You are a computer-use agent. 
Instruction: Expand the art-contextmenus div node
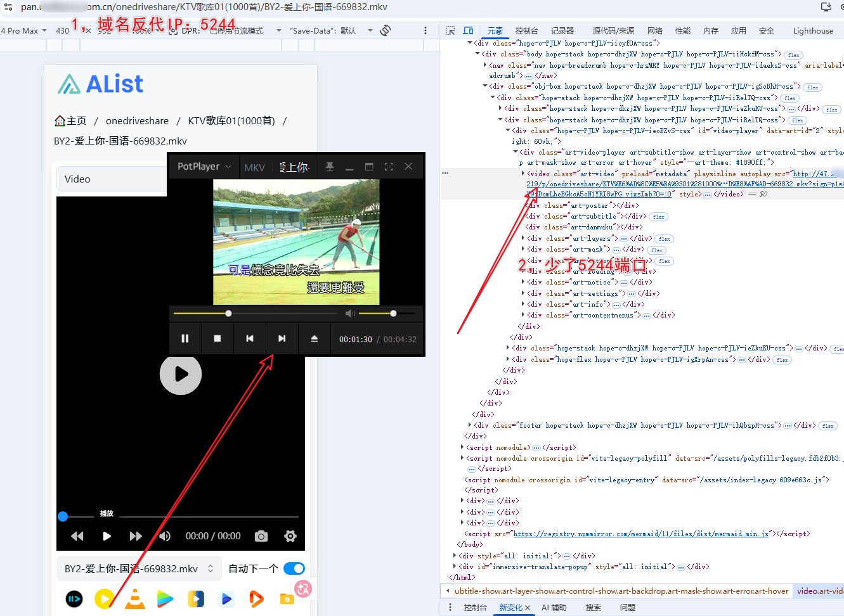pos(523,315)
